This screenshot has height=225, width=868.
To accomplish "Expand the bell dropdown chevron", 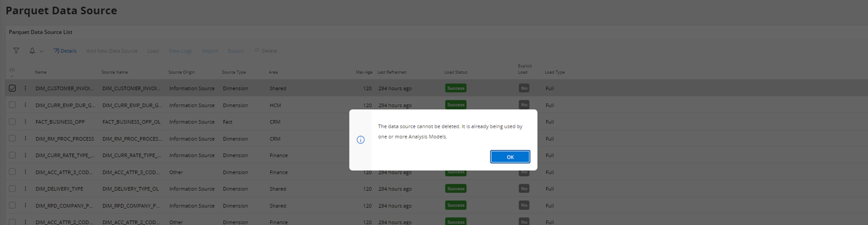I will coord(41,51).
